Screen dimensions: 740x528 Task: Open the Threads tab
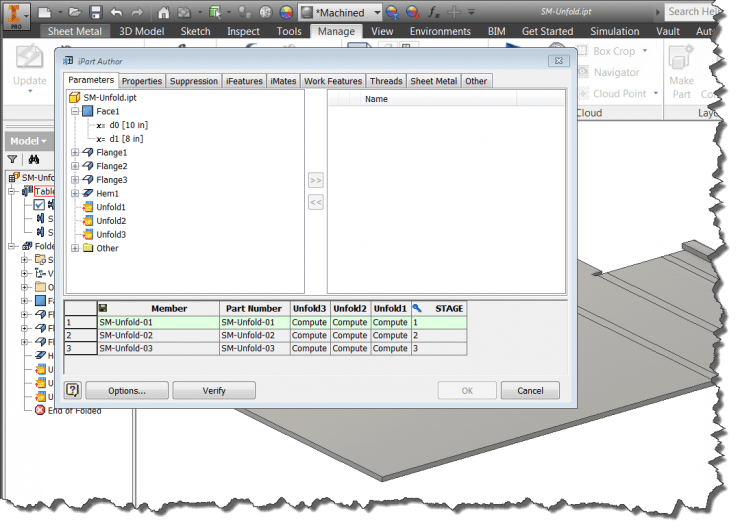coord(386,81)
